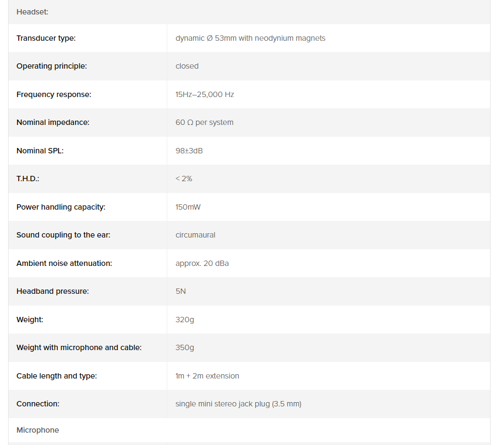
Task: Select the Nominal impedance label
Action: [53, 122]
